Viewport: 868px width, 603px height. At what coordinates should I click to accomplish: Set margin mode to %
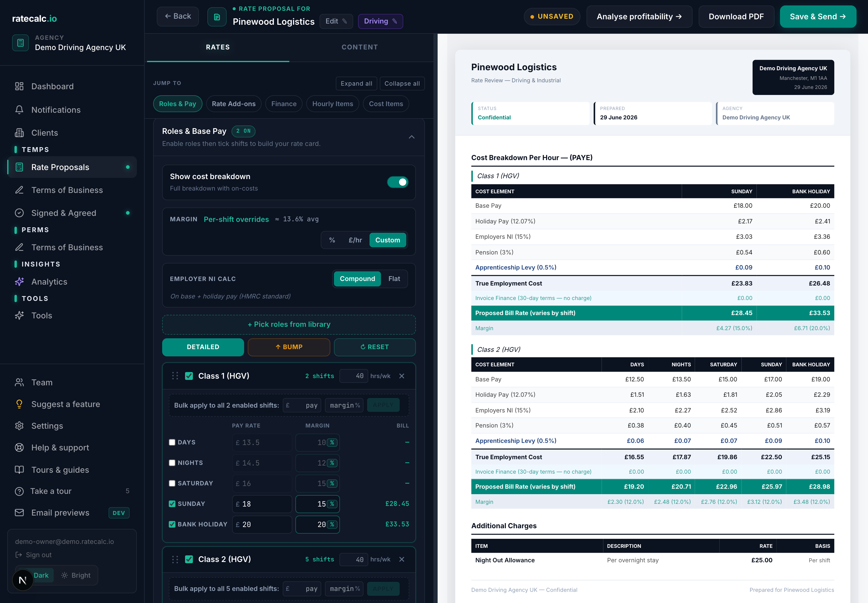332,240
